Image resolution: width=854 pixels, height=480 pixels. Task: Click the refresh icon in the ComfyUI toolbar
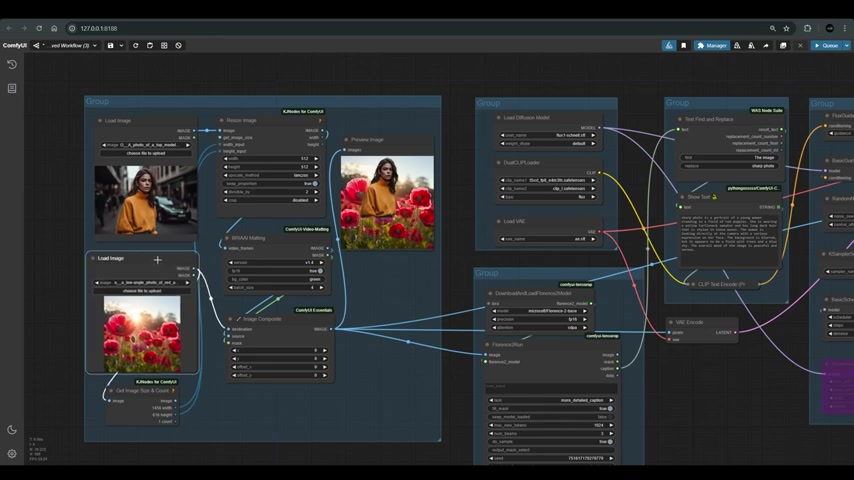click(x=136, y=46)
